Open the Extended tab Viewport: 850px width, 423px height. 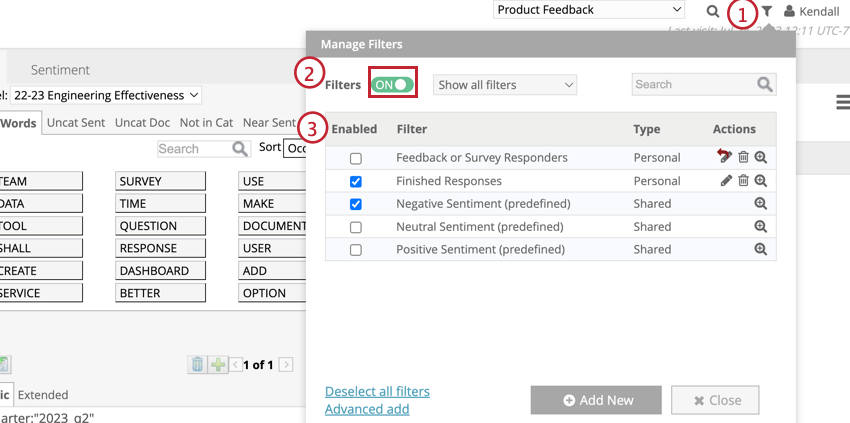[43, 395]
